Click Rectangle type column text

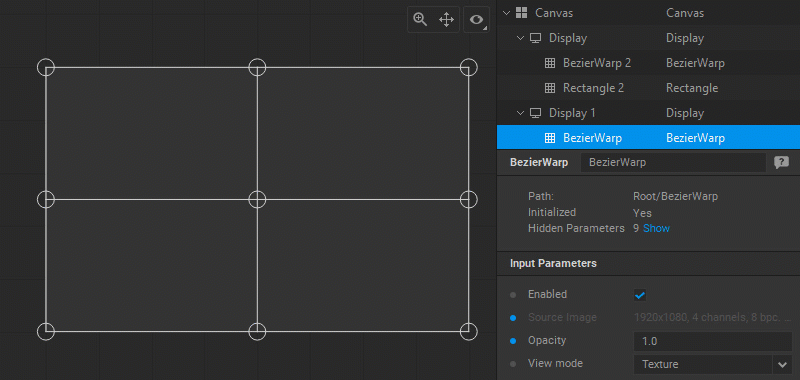pos(692,88)
